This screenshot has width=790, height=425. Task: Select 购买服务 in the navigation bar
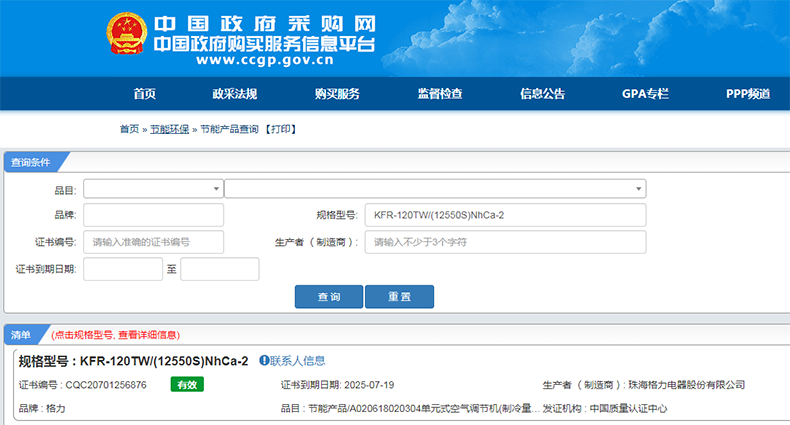coord(337,94)
